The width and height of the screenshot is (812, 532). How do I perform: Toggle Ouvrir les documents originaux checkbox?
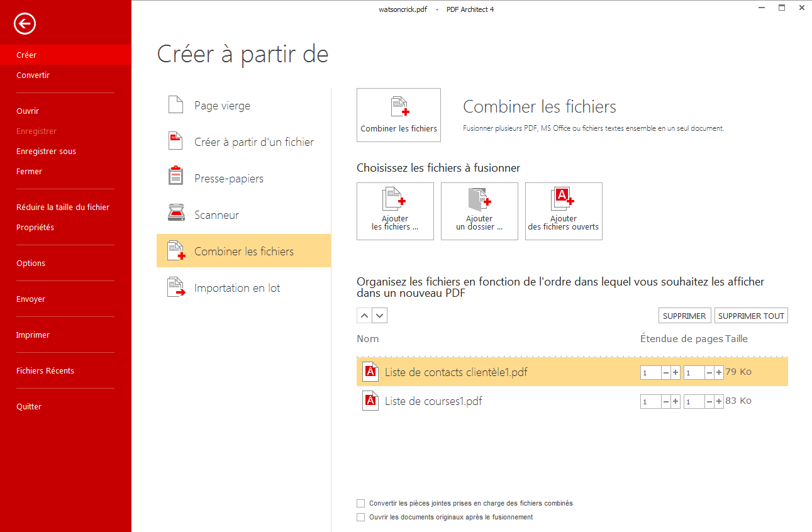(x=361, y=517)
